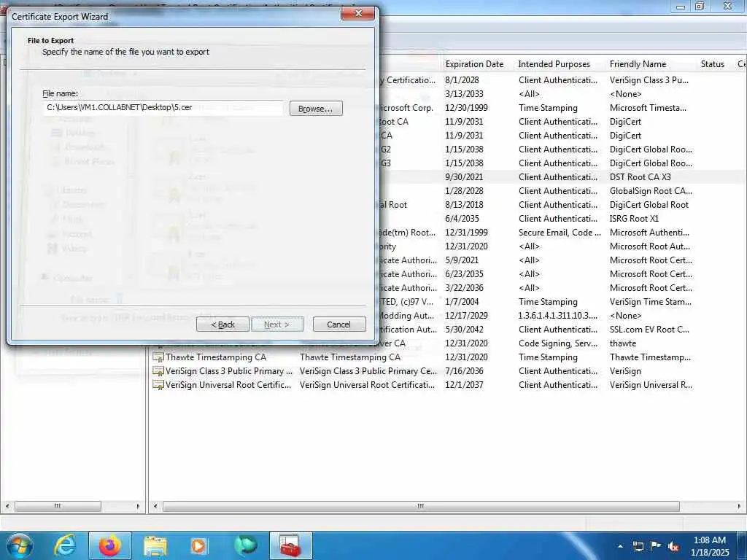Go to previous step with < Back
This screenshot has height=560, width=747.
click(222, 324)
